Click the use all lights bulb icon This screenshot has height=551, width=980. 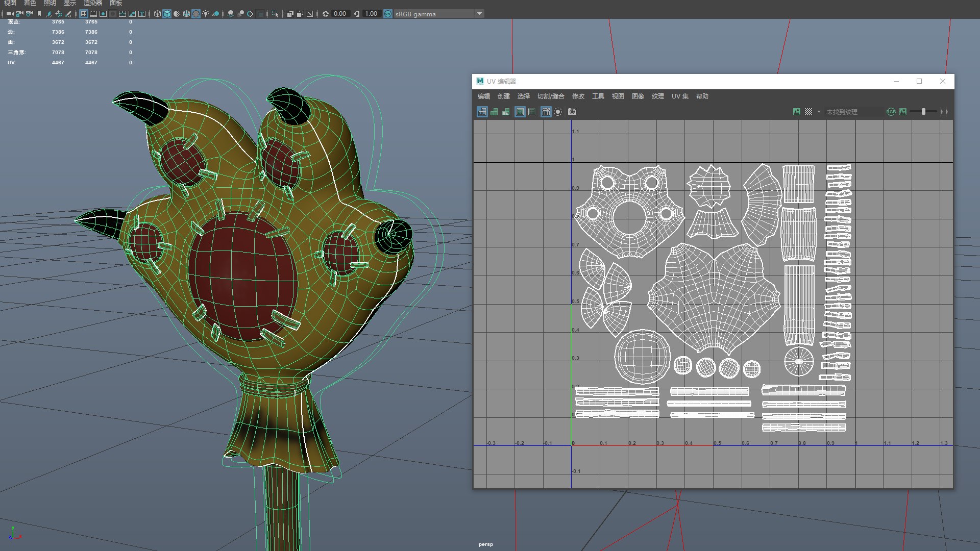coord(206,14)
